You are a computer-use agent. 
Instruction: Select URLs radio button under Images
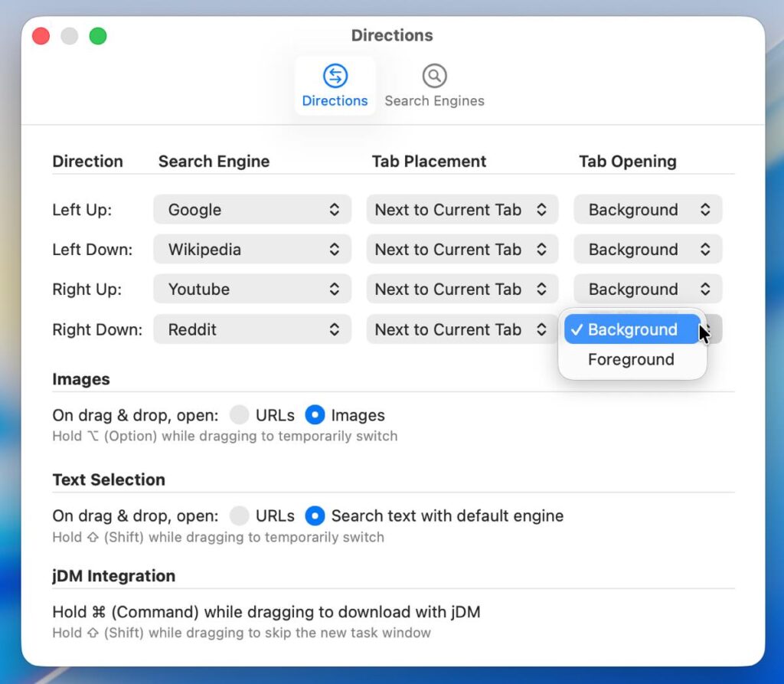240,415
